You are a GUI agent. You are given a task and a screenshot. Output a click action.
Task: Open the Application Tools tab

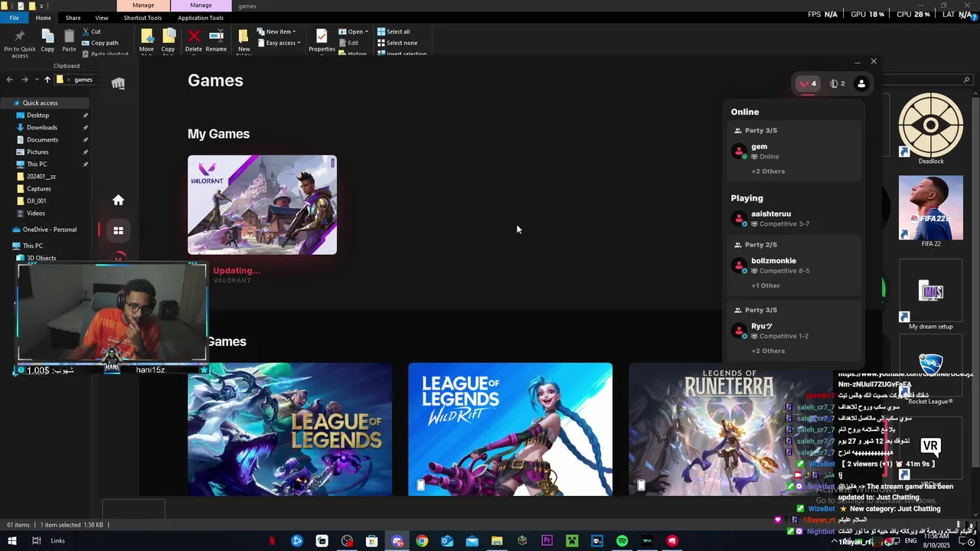[x=201, y=18]
